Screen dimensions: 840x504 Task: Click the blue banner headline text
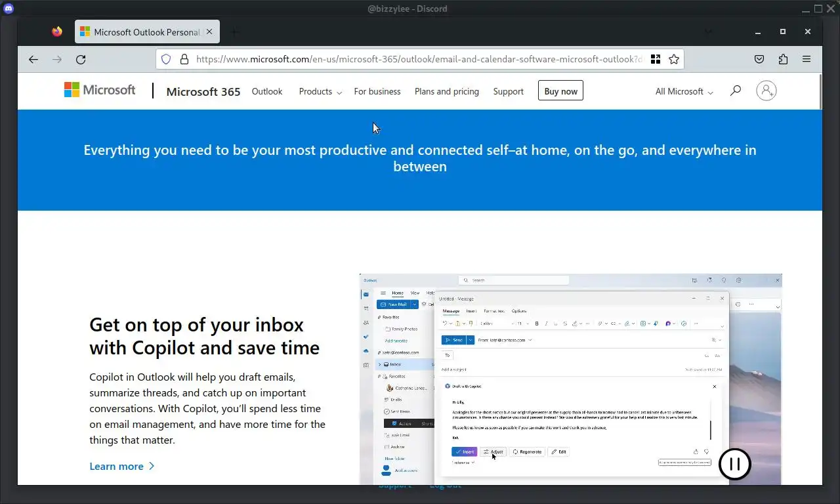(x=420, y=158)
